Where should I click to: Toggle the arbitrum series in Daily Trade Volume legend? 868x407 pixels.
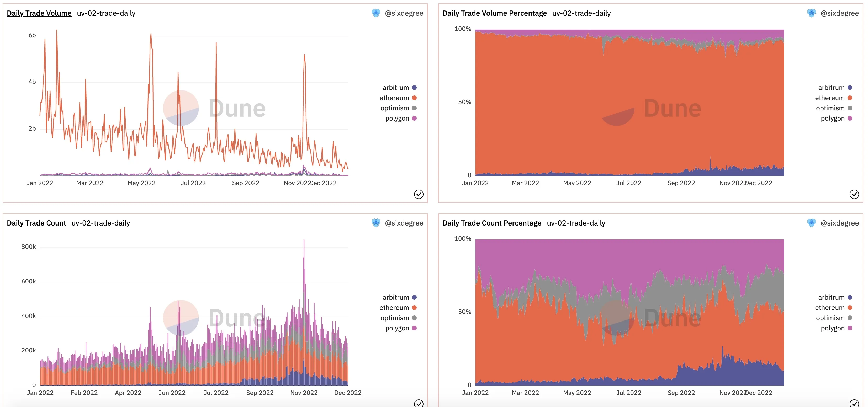(x=400, y=88)
